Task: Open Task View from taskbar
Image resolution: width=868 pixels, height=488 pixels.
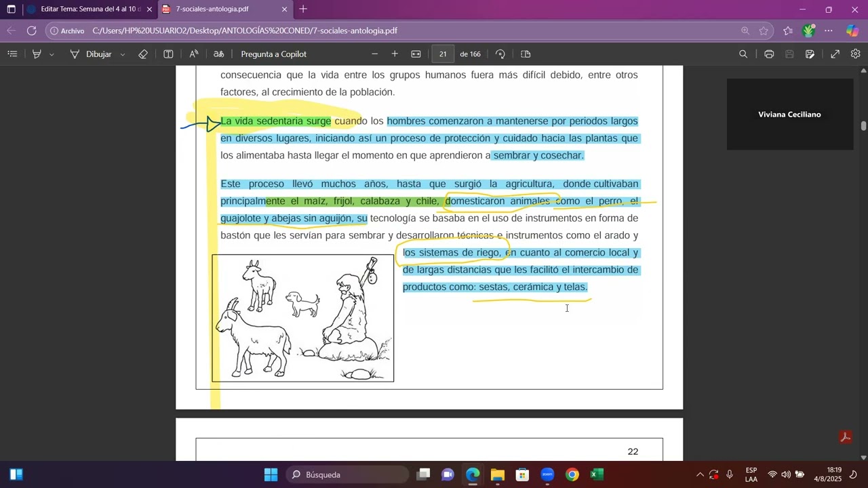Action: (423, 474)
